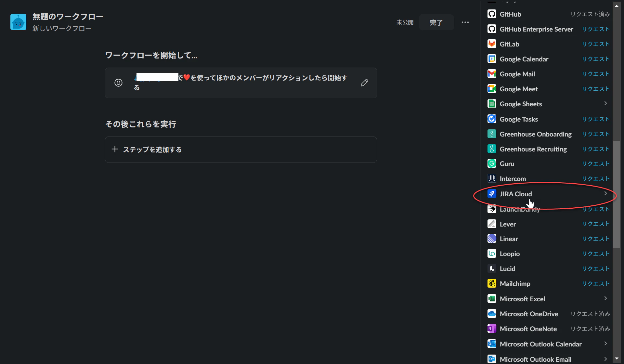Click the Google Calendar icon

point(492,59)
